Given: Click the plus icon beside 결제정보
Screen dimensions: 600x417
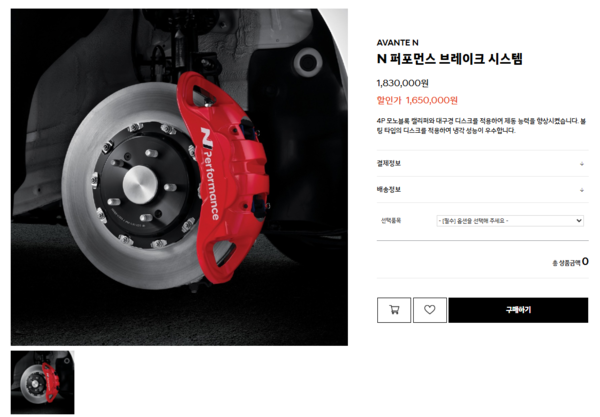Looking at the screenshot, I should pos(582,164).
